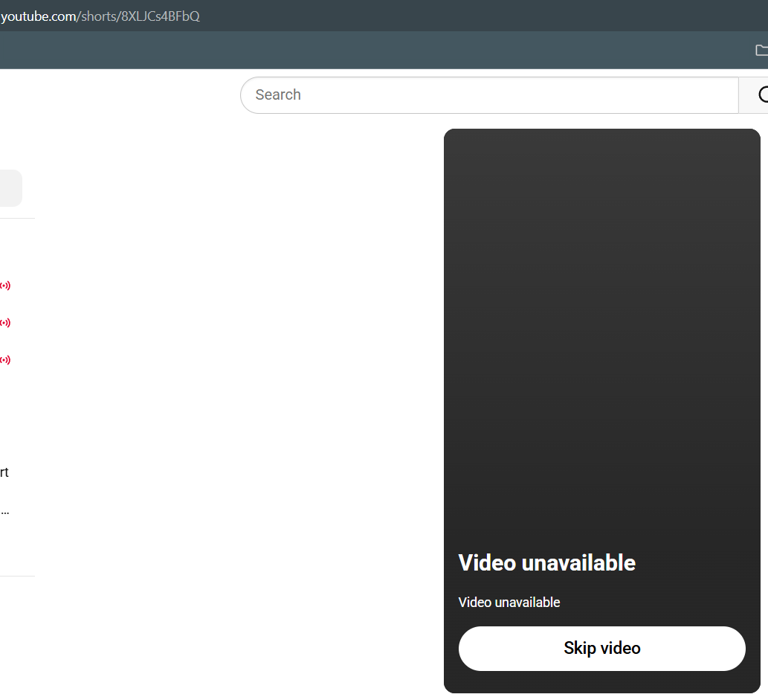Open sidebar item ending with ellipsis
This screenshot has height=700, width=768.
(4, 511)
